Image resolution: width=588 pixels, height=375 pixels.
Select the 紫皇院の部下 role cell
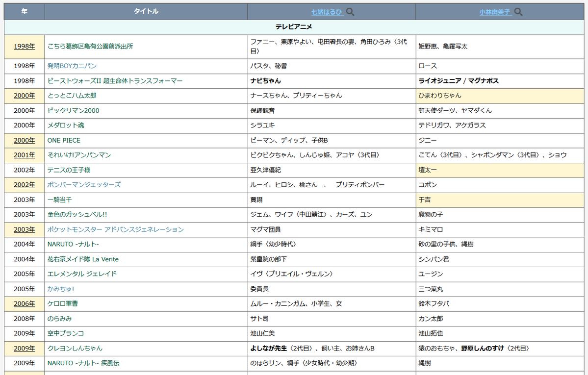coord(332,259)
